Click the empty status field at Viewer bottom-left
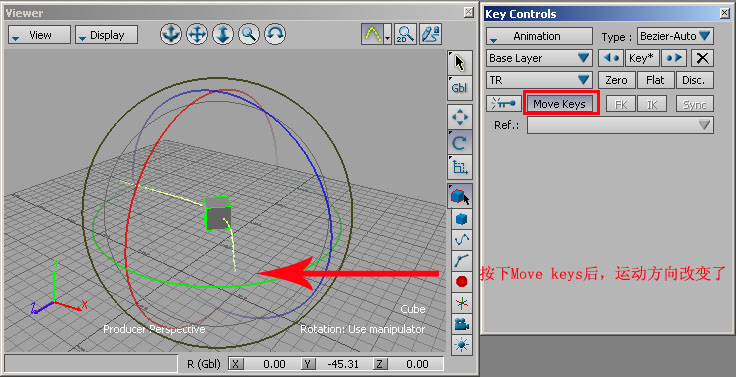The width and height of the screenshot is (736, 377). (91, 363)
